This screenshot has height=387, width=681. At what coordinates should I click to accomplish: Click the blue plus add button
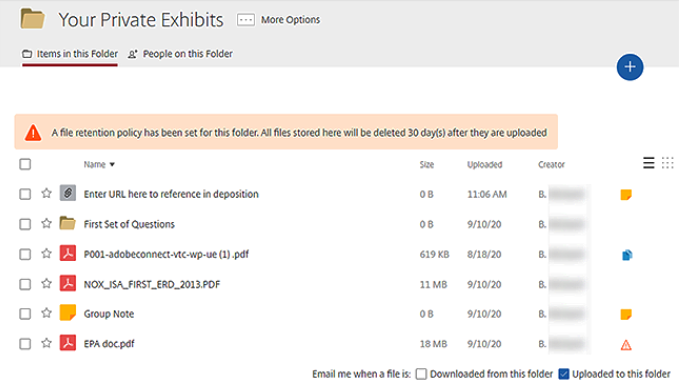click(630, 67)
